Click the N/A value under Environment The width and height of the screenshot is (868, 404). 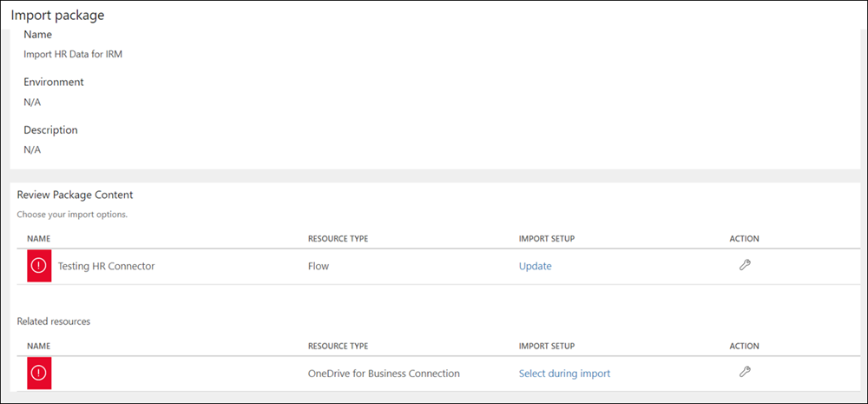click(32, 102)
